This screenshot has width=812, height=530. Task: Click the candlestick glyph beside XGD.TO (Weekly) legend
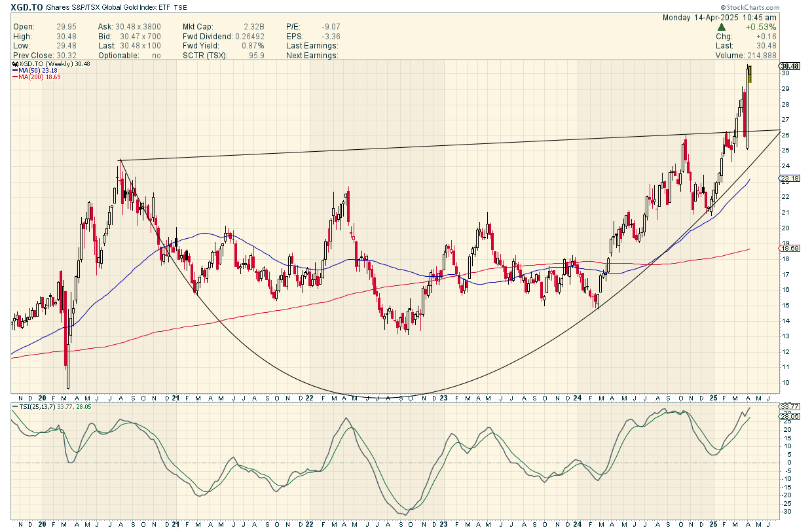tap(15, 63)
